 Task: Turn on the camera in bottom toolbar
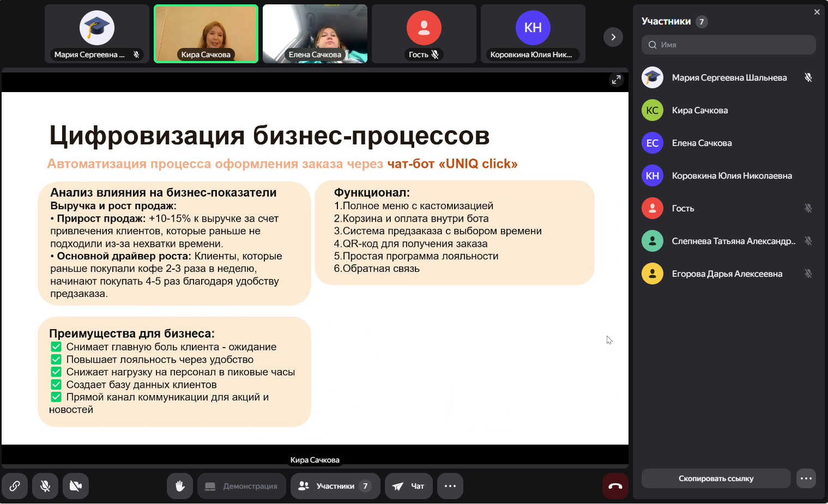[76, 486]
